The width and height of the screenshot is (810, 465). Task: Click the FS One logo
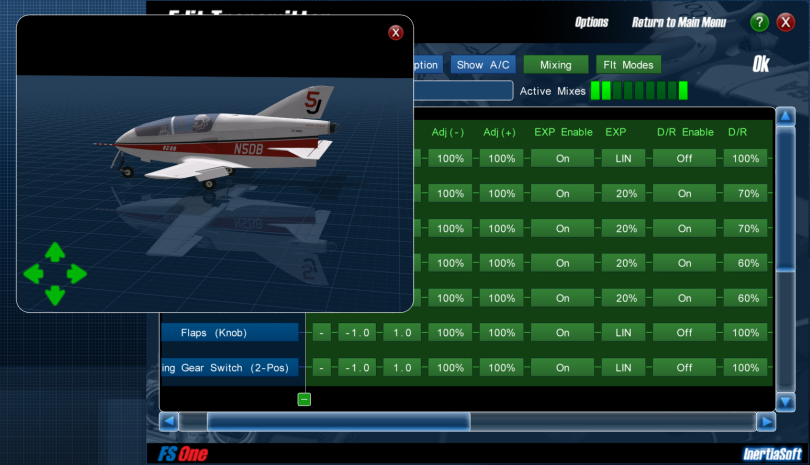coord(183,454)
